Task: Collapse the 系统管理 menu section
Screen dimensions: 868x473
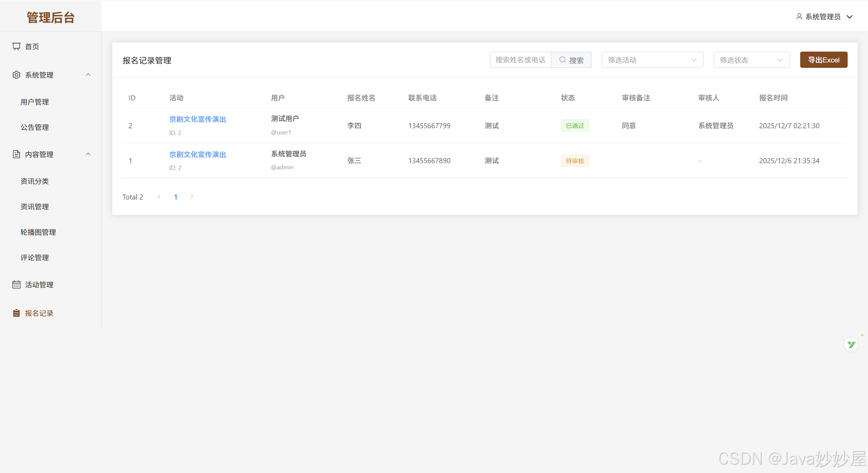Action: (x=88, y=75)
